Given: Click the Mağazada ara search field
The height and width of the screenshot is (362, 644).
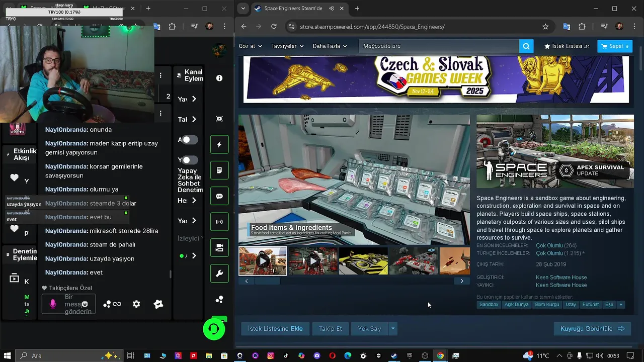Looking at the screenshot, I should (x=439, y=46).
